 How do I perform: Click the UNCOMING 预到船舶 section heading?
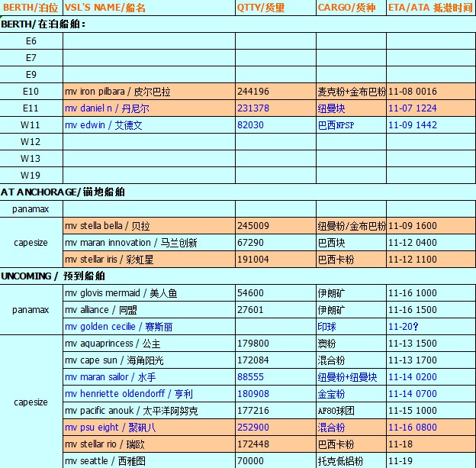(53, 276)
